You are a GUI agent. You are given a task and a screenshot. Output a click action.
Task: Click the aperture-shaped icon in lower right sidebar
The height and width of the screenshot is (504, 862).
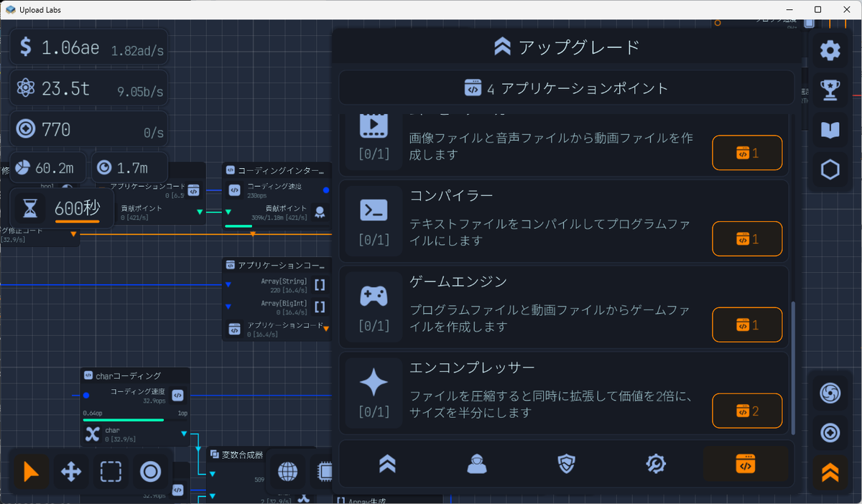[830, 393]
